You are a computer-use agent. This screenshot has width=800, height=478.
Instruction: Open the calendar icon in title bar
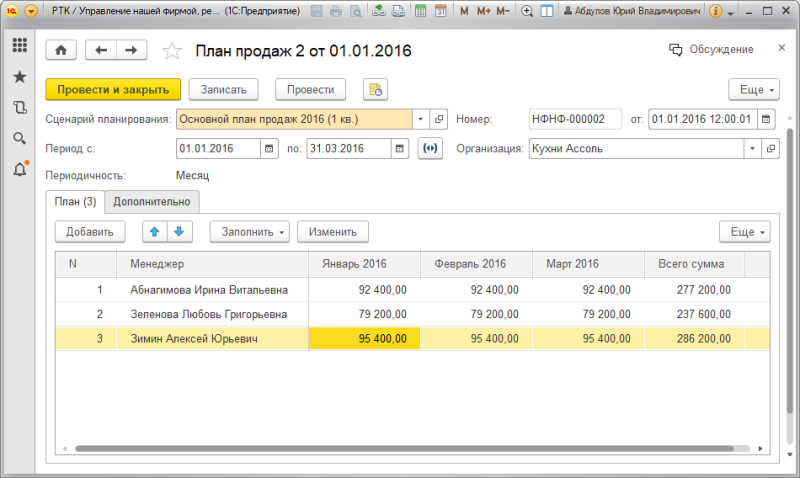click(x=441, y=11)
